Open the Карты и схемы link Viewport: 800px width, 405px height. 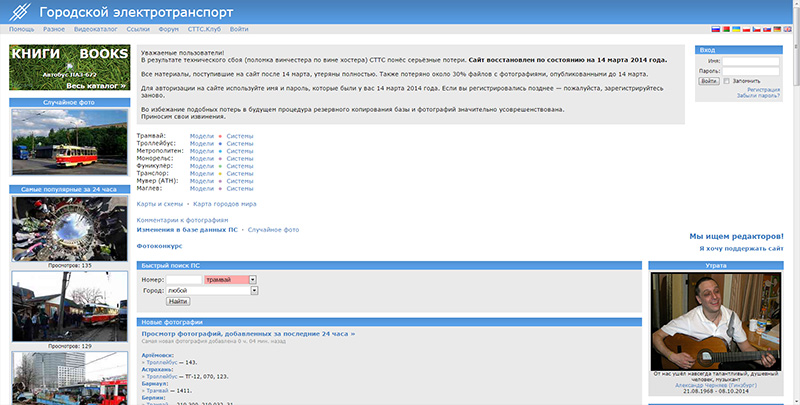click(160, 204)
